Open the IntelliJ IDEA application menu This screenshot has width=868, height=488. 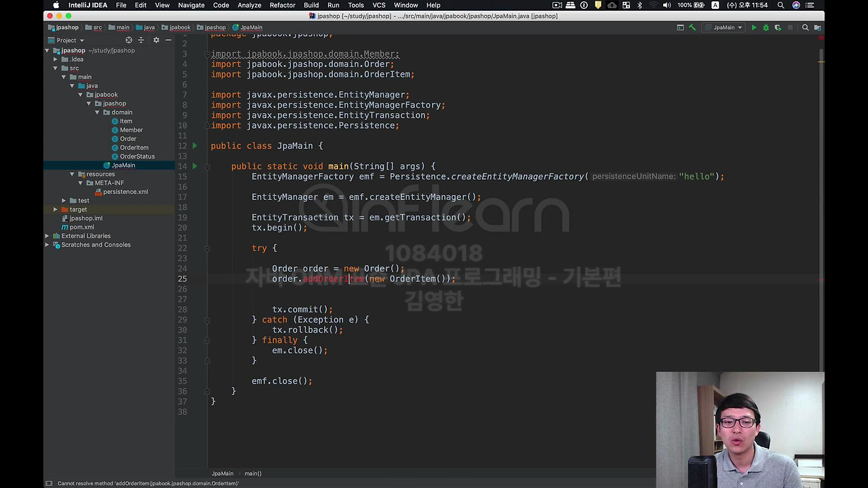87,5
